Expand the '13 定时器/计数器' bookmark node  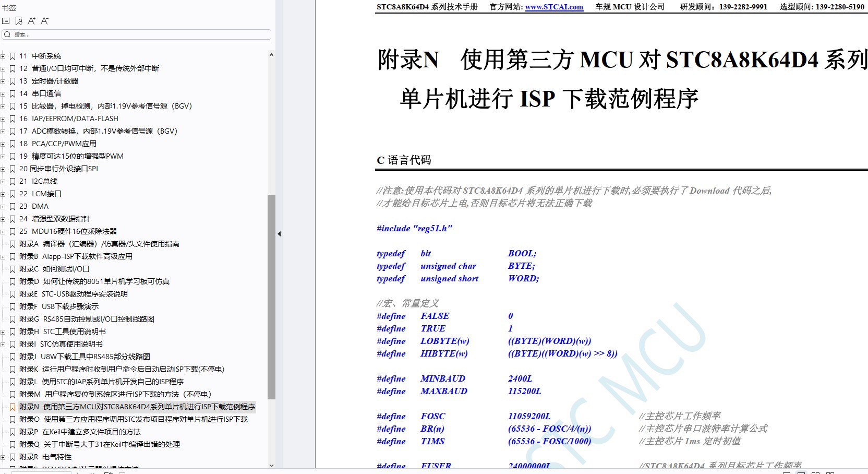3,81
